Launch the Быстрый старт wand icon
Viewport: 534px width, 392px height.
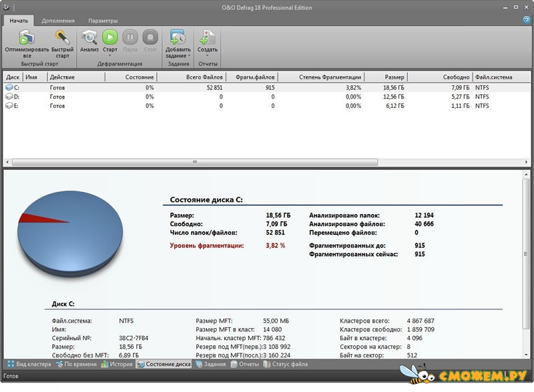click(62, 37)
